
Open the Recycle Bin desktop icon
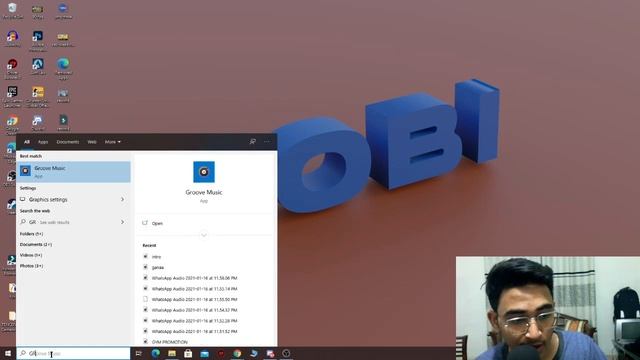12,10
